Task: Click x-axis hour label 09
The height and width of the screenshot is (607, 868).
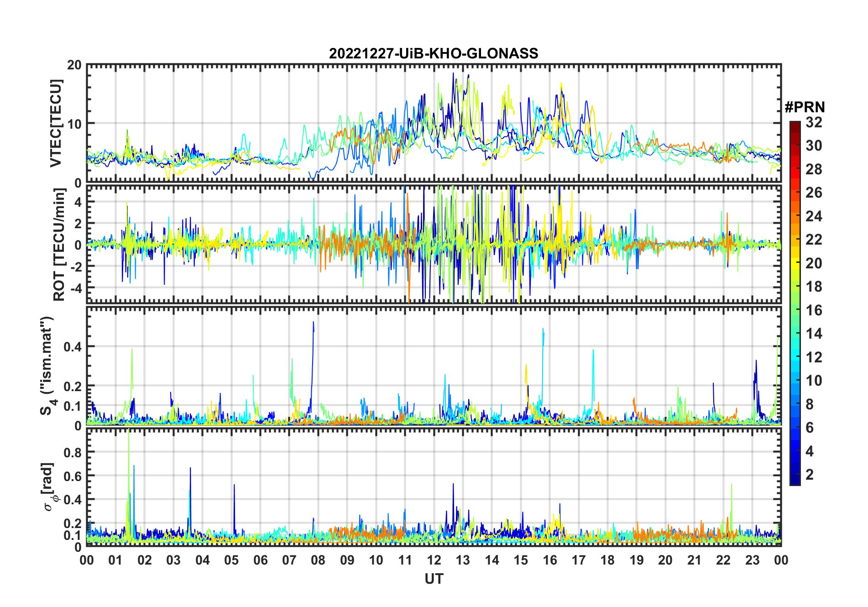Action: [x=347, y=560]
